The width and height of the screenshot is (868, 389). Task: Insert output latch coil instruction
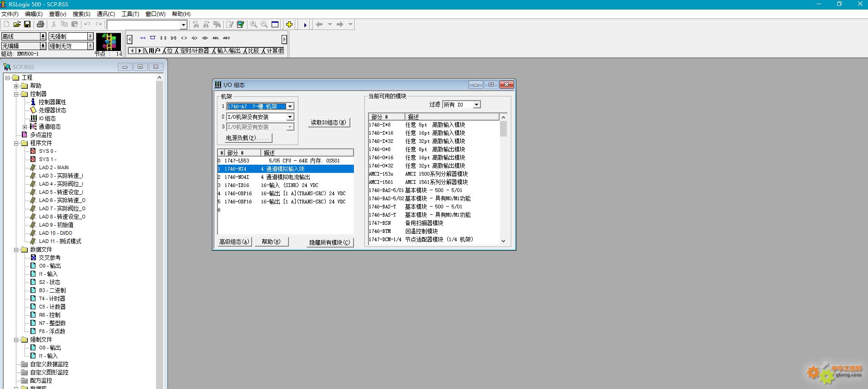click(195, 38)
